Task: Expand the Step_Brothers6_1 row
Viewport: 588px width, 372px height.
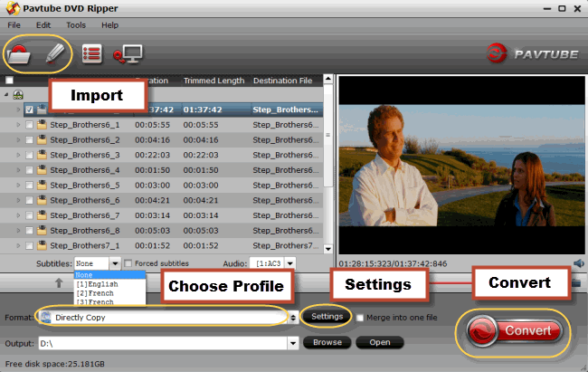Action: tap(18, 125)
